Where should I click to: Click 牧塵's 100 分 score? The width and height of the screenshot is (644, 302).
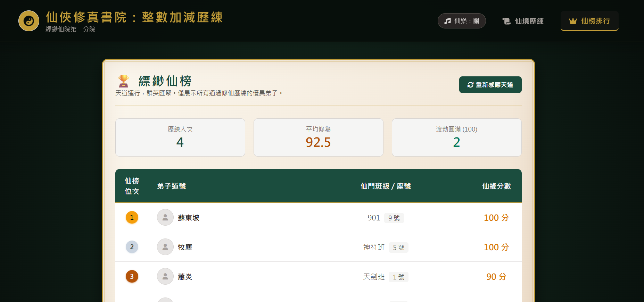click(x=496, y=247)
